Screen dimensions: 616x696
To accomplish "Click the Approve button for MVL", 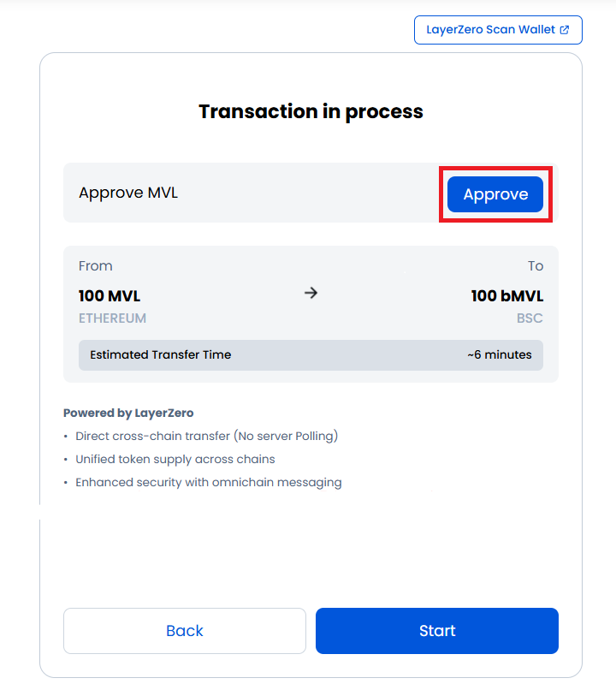I will tap(495, 194).
